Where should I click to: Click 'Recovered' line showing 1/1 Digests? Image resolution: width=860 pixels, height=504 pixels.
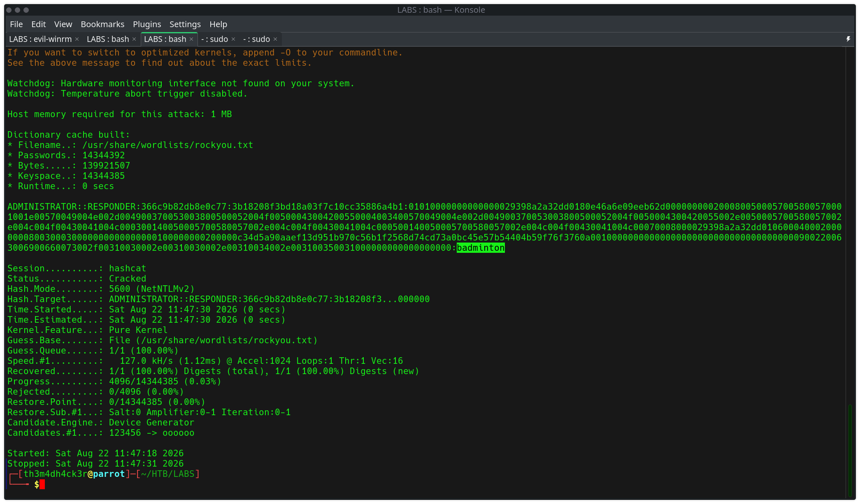pos(213,371)
